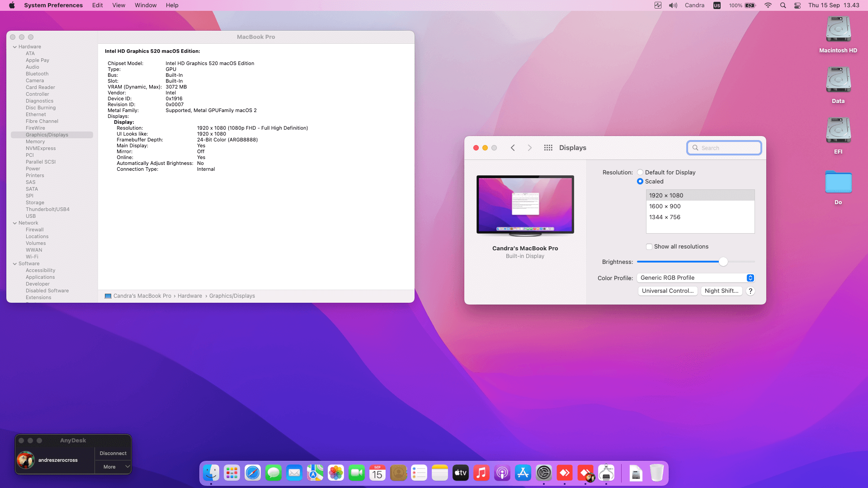
Task: Show all preferences grid in Displays window
Action: 548,148
